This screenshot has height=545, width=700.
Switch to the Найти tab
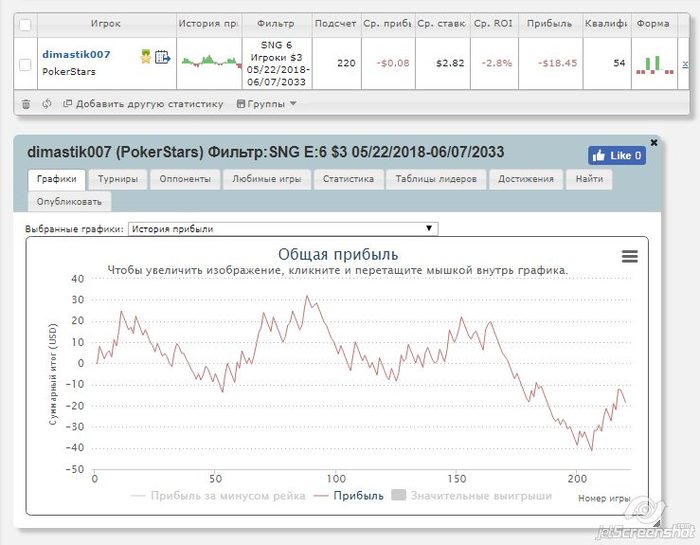(589, 179)
